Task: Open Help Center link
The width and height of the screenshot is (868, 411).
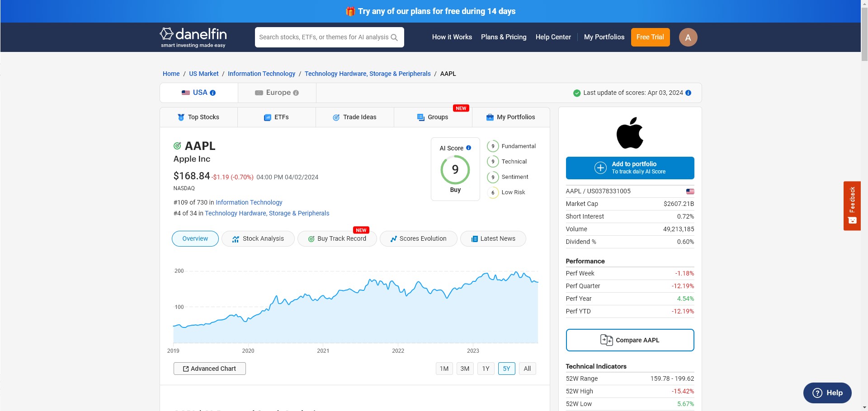Action: click(x=553, y=37)
